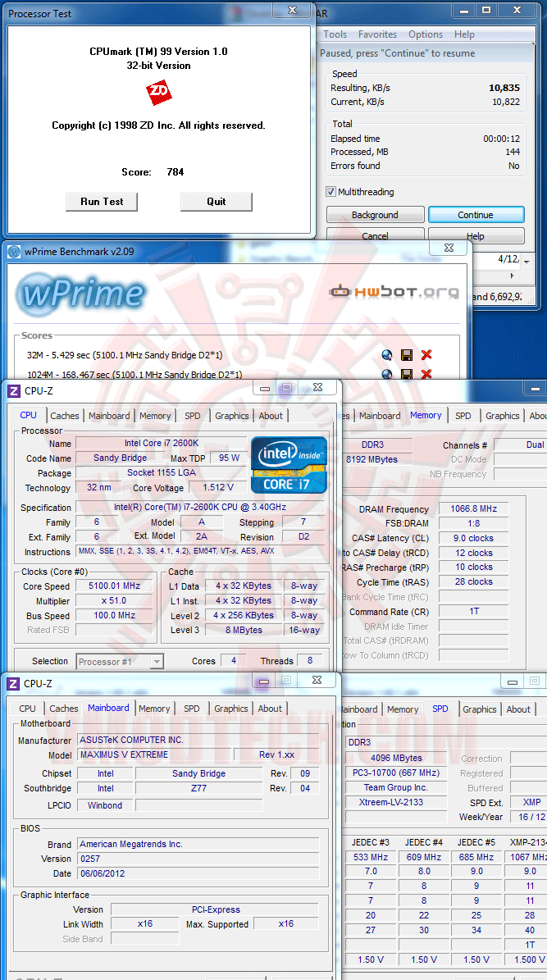Click Background button in WinRAR benchmark

tap(375, 215)
